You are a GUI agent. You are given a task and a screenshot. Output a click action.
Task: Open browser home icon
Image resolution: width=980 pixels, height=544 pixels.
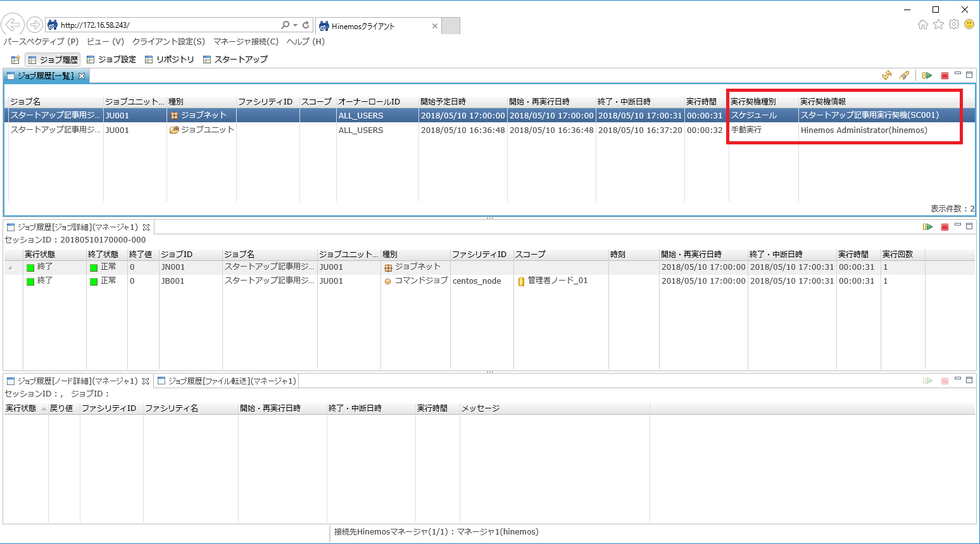(923, 24)
